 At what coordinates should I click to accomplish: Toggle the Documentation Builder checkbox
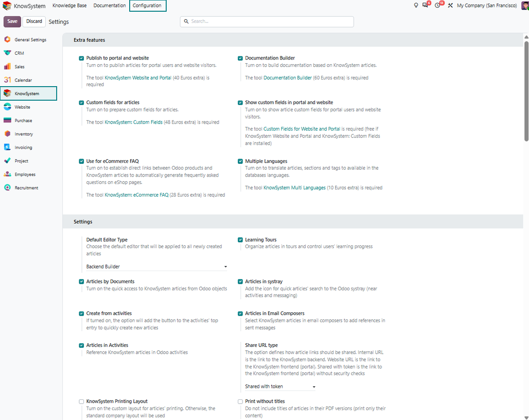240,59
